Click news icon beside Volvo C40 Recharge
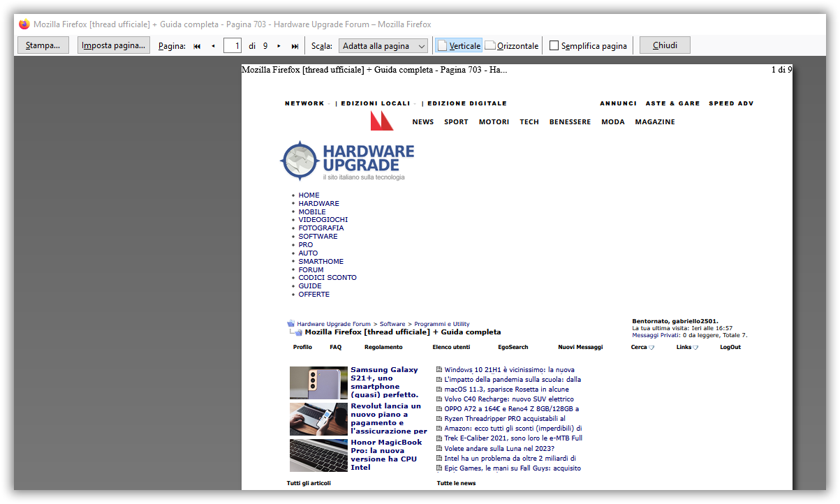The height and width of the screenshot is (504, 840). pyautogui.click(x=439, y=399)
